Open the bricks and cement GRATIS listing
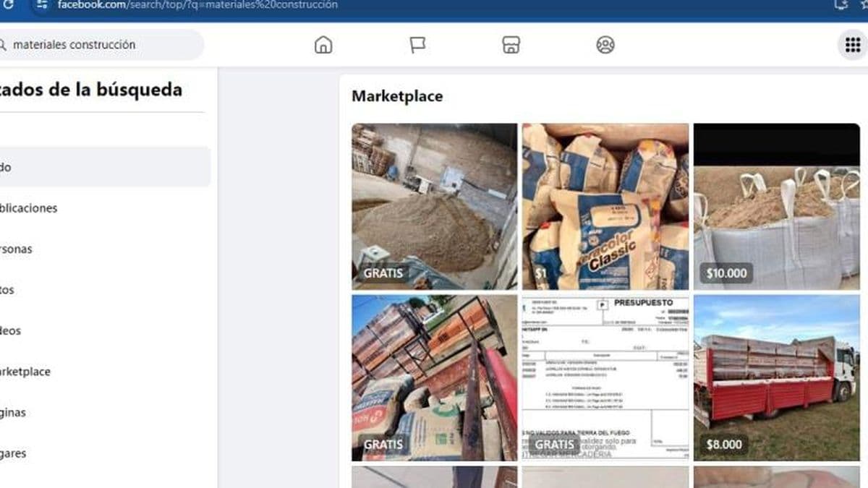The width and height of the screenshot is (868, 488). pos(435,377)
